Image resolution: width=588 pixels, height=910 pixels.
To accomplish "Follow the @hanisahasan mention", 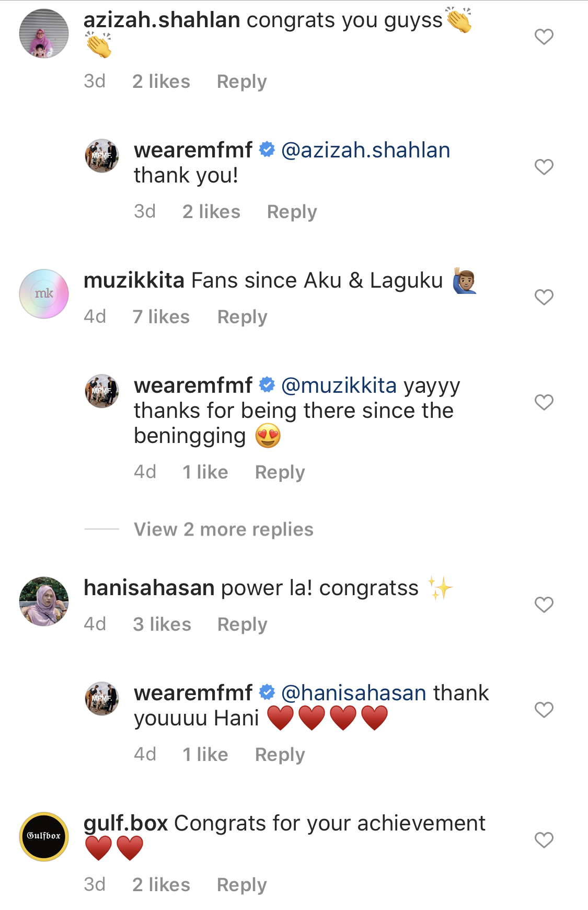I will click(353, 693).
